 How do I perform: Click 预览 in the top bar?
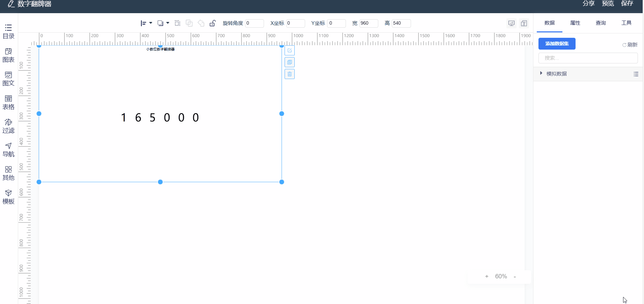click(x=608, y=4)
